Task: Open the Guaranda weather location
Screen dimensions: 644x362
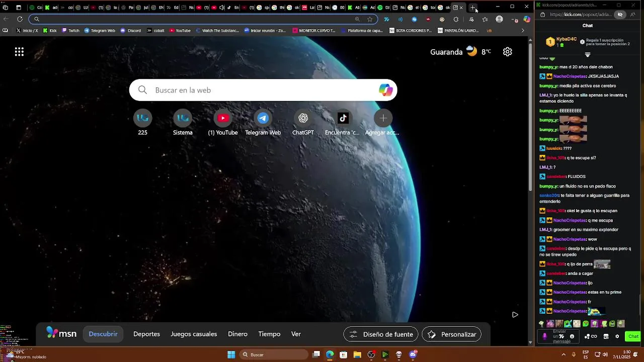Action: (446, 52)
